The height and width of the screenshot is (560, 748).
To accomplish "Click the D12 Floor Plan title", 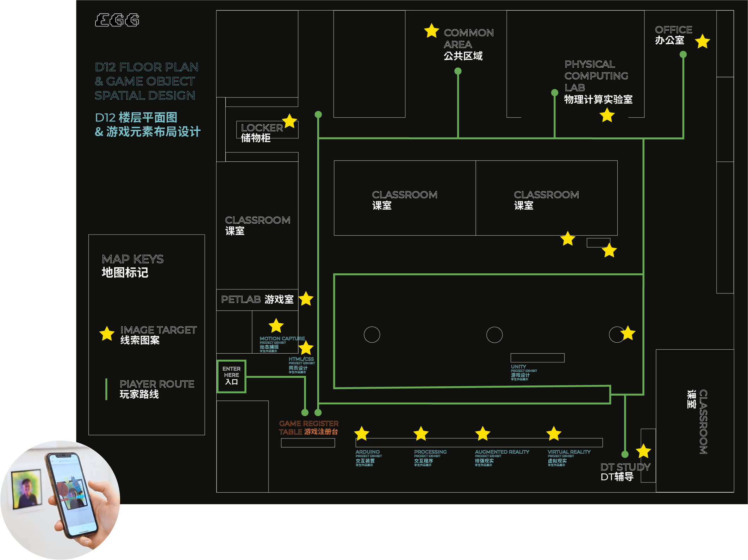I will [147, 81].
